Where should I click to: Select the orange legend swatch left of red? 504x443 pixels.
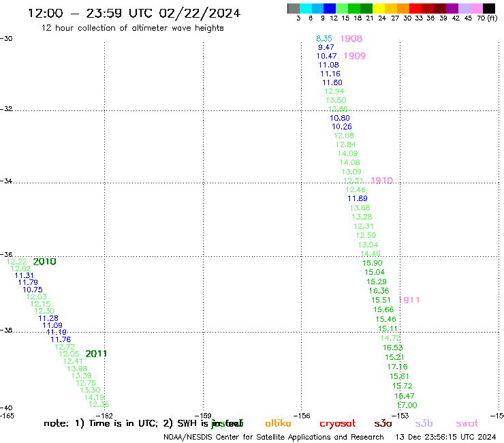[x=403, y=8]
